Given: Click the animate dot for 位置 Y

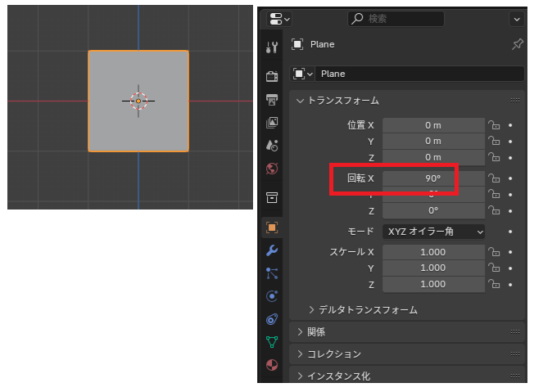Looking at the screenshot, I should 510,142.
